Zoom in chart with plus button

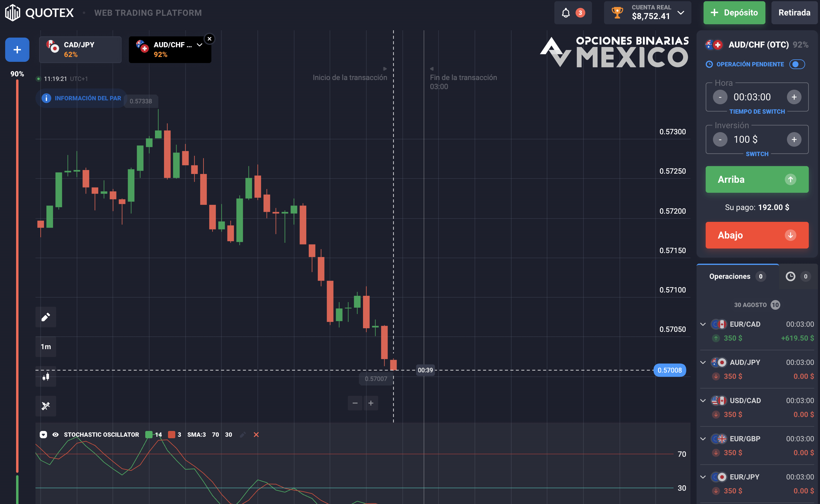tap(371, 403)
